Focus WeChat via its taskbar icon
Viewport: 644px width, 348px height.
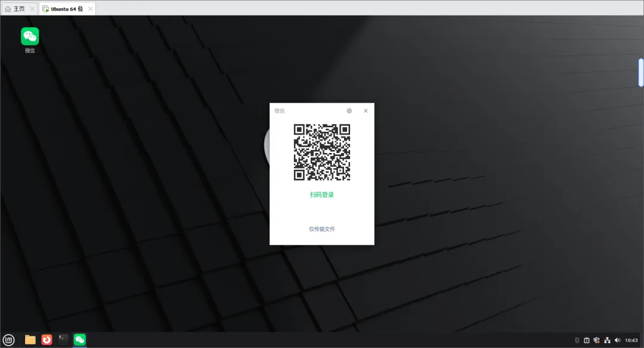tap(80, 340)
